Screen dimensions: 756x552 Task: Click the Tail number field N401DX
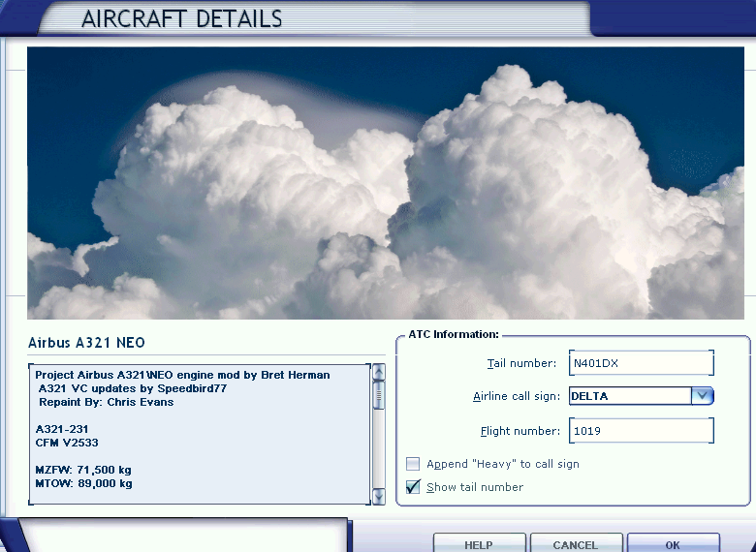642,363
